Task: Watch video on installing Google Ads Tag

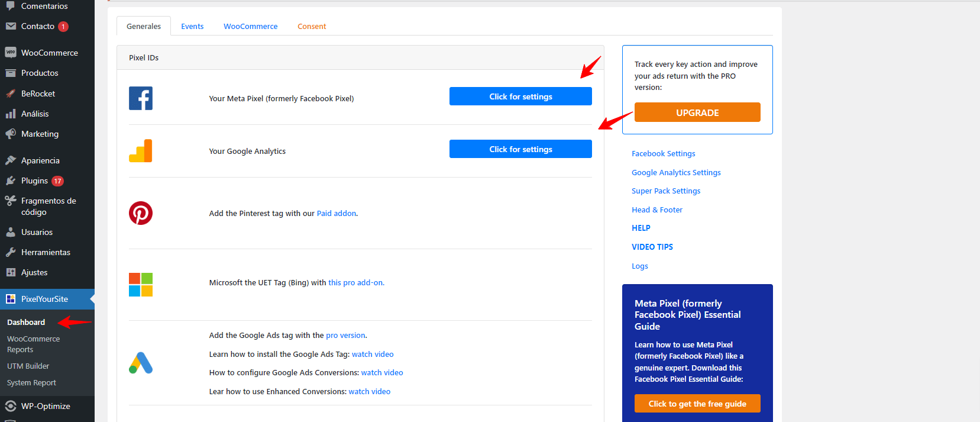Action: [373, 354]
